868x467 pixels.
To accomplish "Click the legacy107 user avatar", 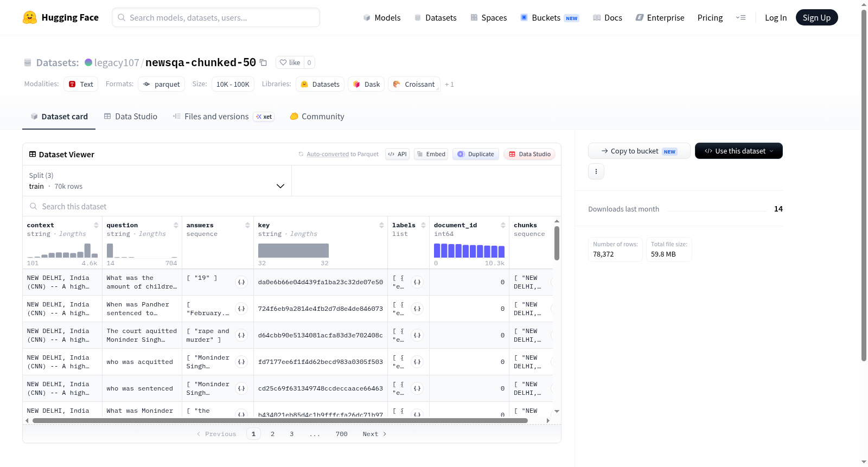I will click(88, 62).
